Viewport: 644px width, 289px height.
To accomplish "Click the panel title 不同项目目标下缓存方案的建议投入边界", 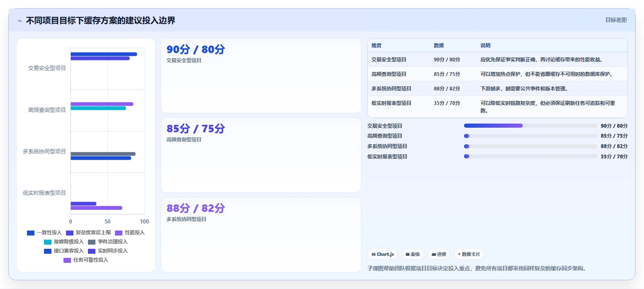I will (100, 21).
